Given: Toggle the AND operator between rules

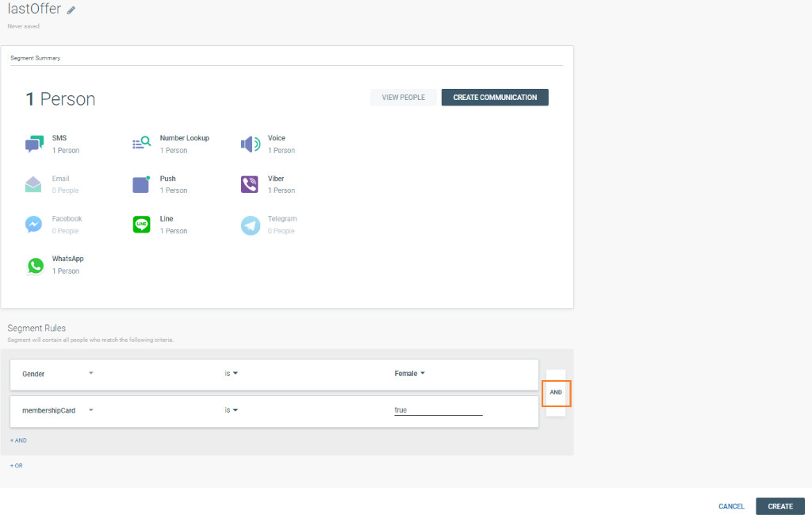Looking at the screenshot, I should [x=556, y=392].
